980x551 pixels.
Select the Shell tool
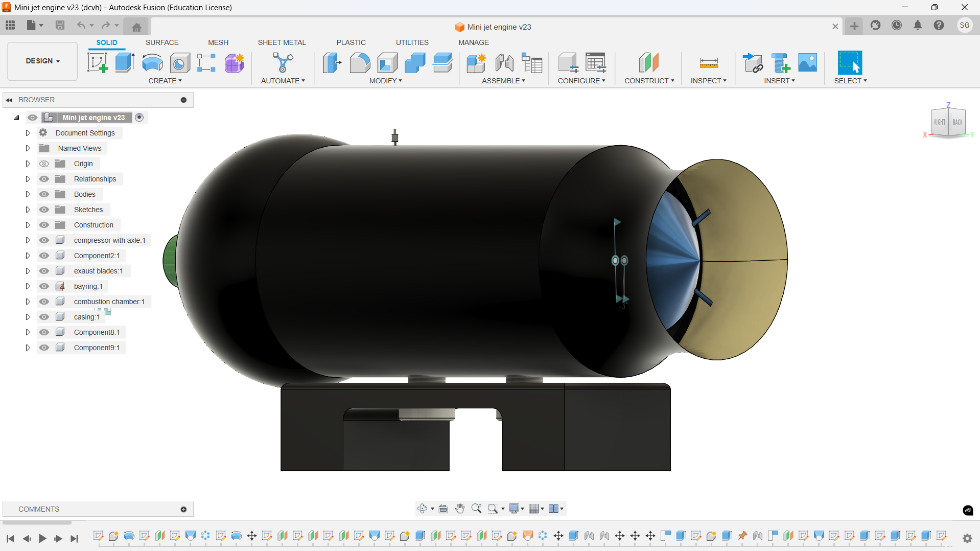click(x=387, y=63)
